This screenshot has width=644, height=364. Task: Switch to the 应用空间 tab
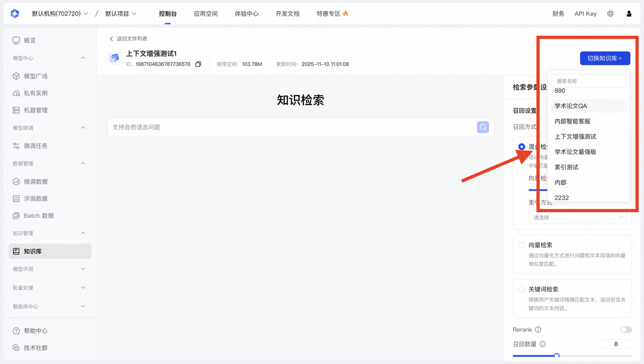point(206,14)
